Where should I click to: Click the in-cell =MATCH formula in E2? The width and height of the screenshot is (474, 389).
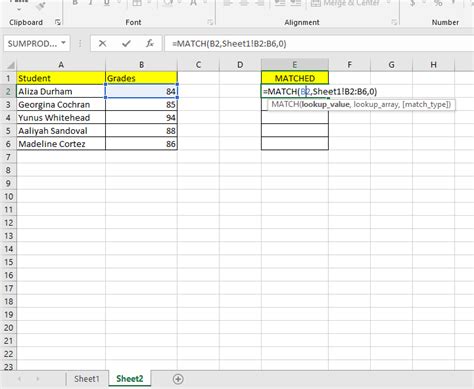pyautogui.click(x=320, y=91)
